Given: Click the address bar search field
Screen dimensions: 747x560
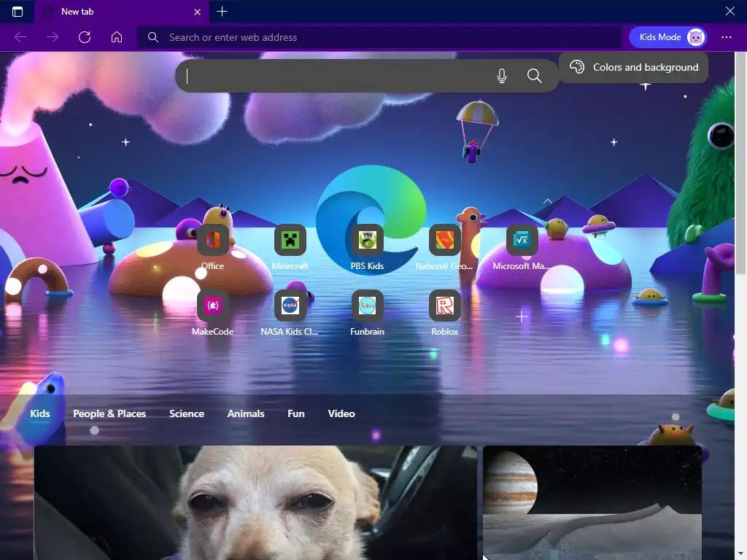Looking at the screenshot, I should click(379, 37).
